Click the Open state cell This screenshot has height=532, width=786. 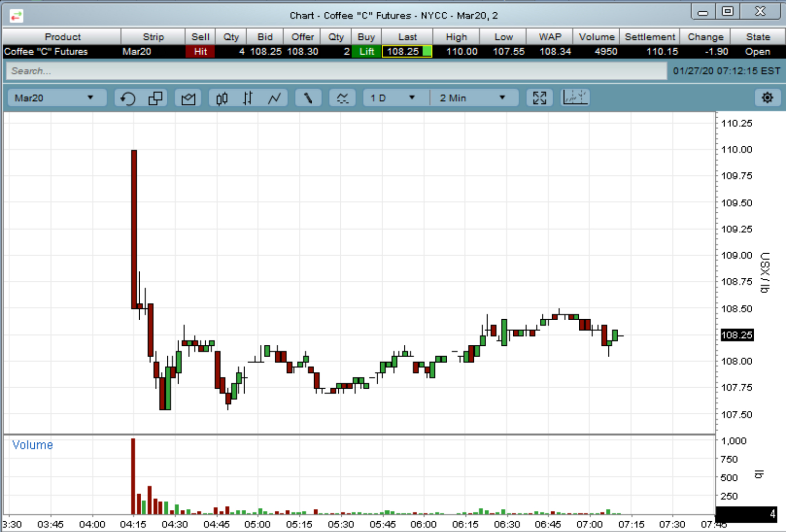coord(757,52)
